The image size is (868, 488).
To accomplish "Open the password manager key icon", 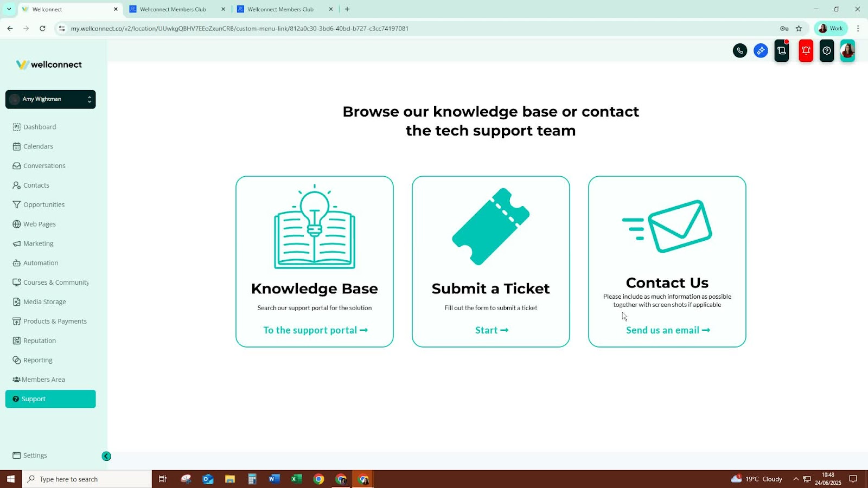I will pos(784,28).
